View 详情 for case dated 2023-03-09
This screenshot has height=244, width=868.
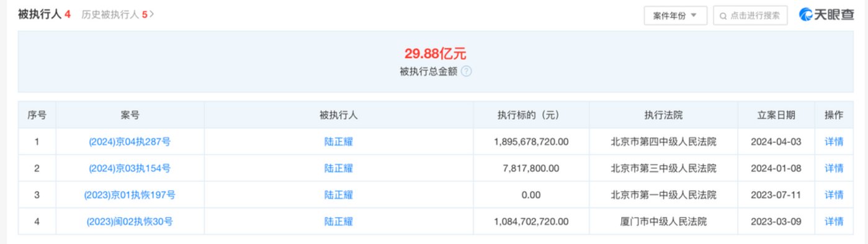coord(834,222)
